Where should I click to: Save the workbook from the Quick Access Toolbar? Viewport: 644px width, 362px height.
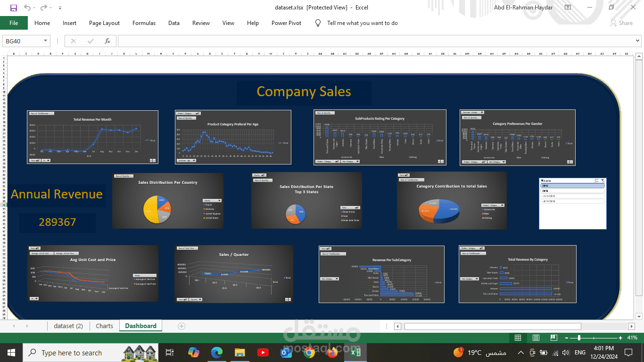(13, 8)
